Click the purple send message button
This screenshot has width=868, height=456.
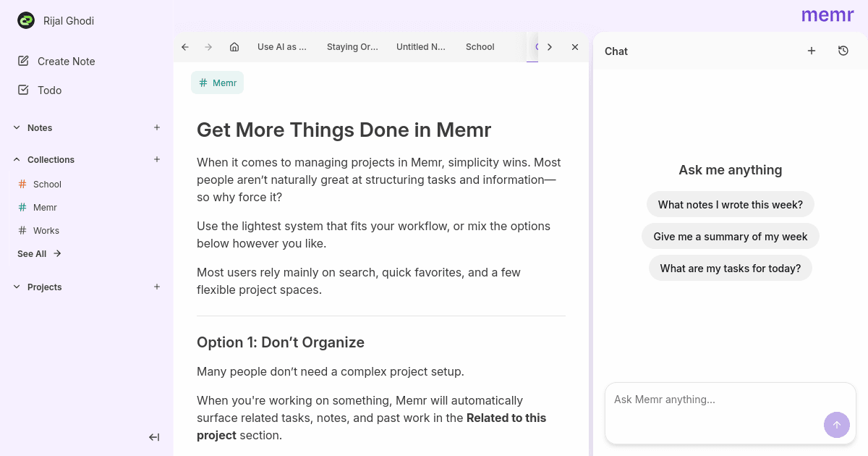coord(837,425)
